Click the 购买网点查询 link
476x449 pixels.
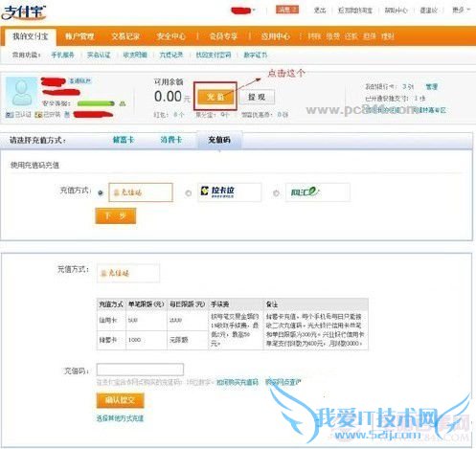(283, 382)
